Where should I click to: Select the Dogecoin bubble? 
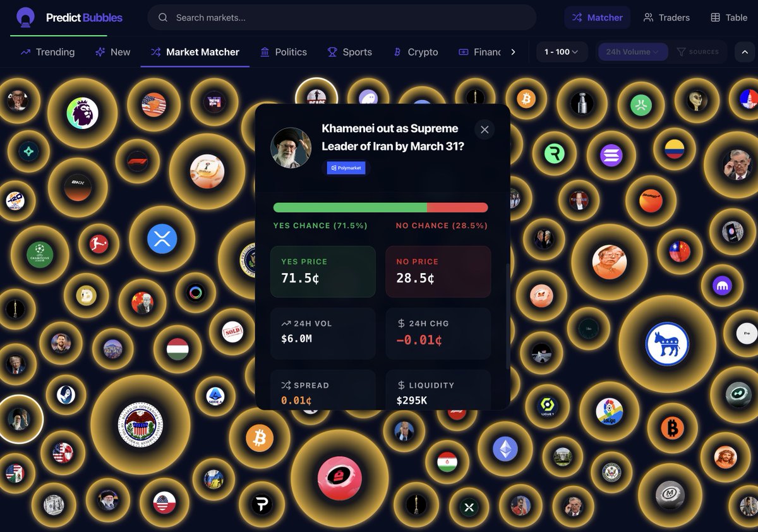(86, 296)
